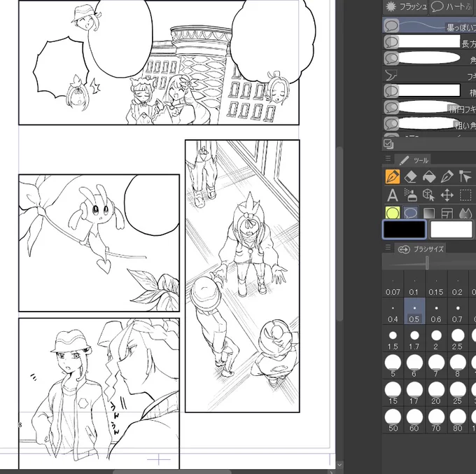The width and height of the screenshot is (476, 474).
Task: Select the flame-shaped Blend tool
Action: [x=465, y=214]
